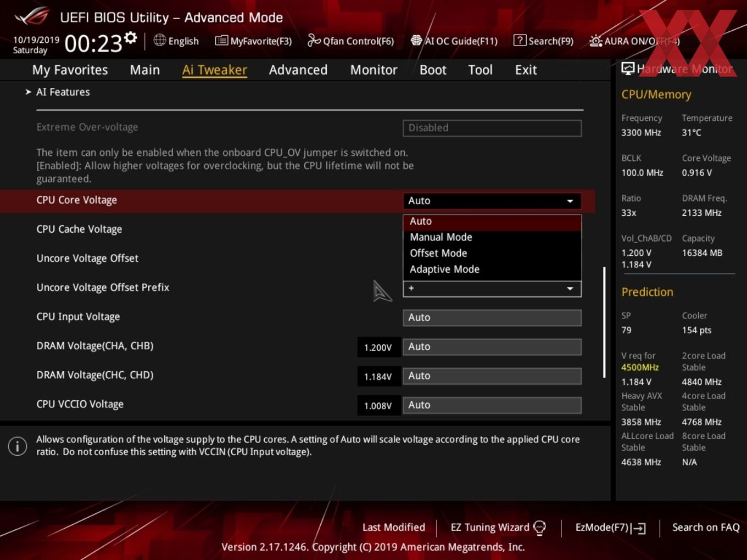Select the Uncore Voltage Offset Prefix label

click(103, 287)
